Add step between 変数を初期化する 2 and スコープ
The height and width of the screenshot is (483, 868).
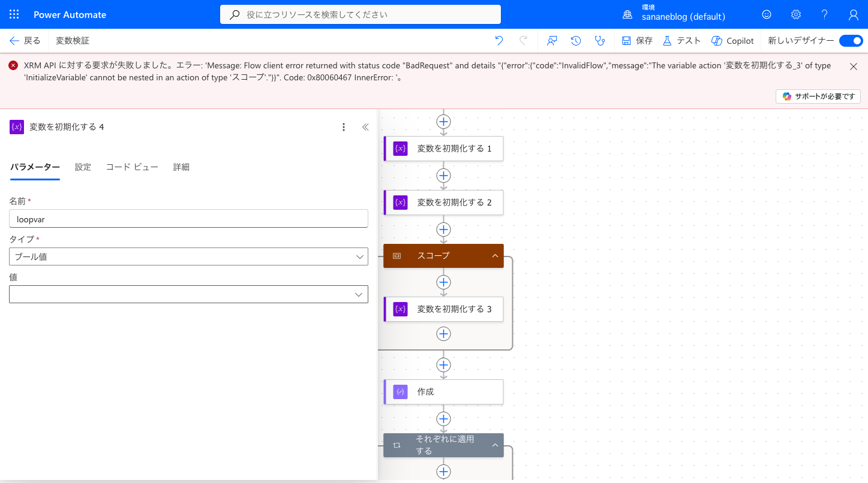pos(443,230)
